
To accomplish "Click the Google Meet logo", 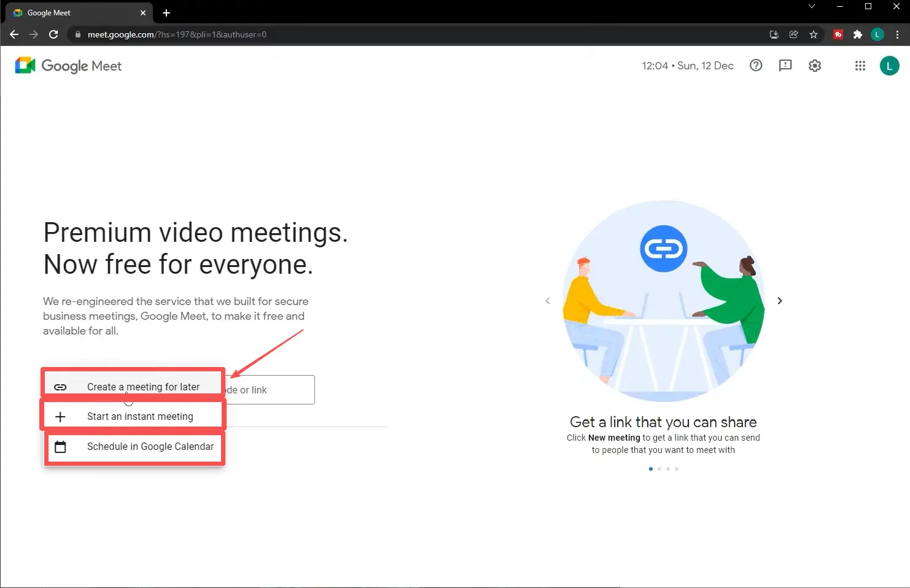I will click(x=68, y=65).
